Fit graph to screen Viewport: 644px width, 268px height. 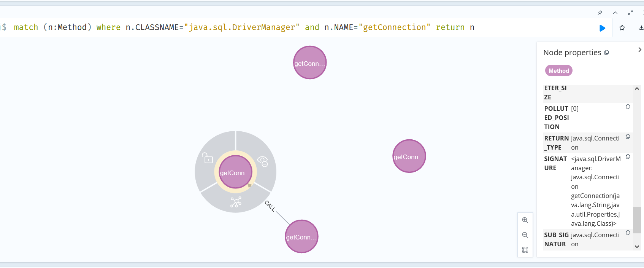(x=525, y=250)
